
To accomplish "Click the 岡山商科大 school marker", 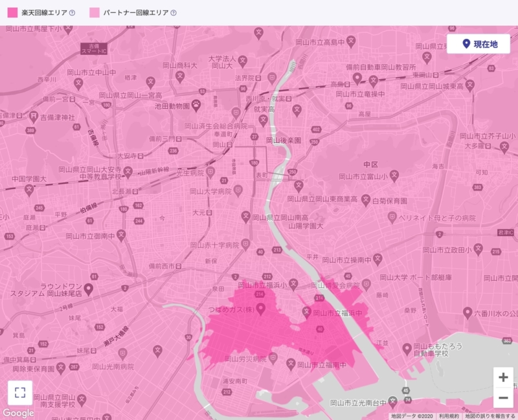I will (x=180, y=76).
